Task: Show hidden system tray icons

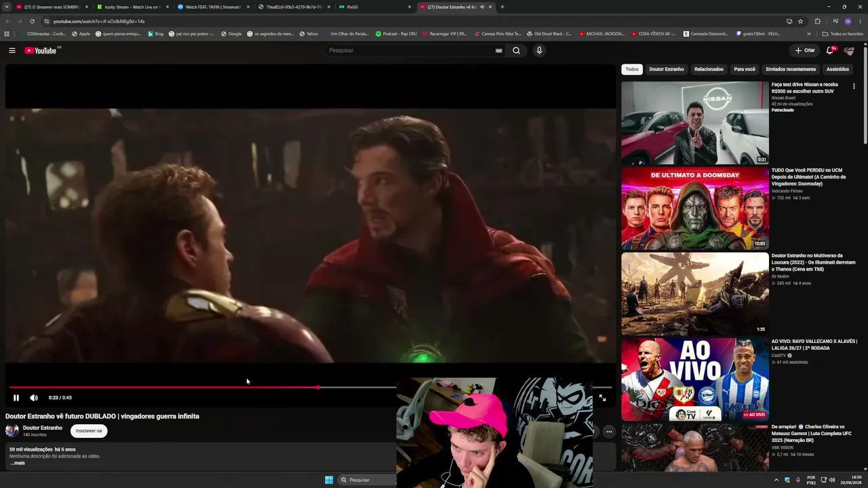Action: [x=776, y=480]
